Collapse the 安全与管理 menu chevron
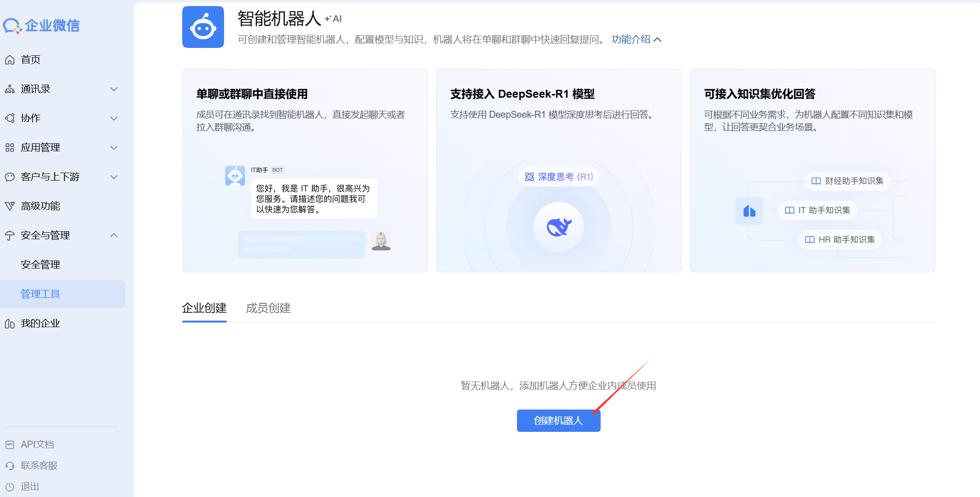 (114, 235)
